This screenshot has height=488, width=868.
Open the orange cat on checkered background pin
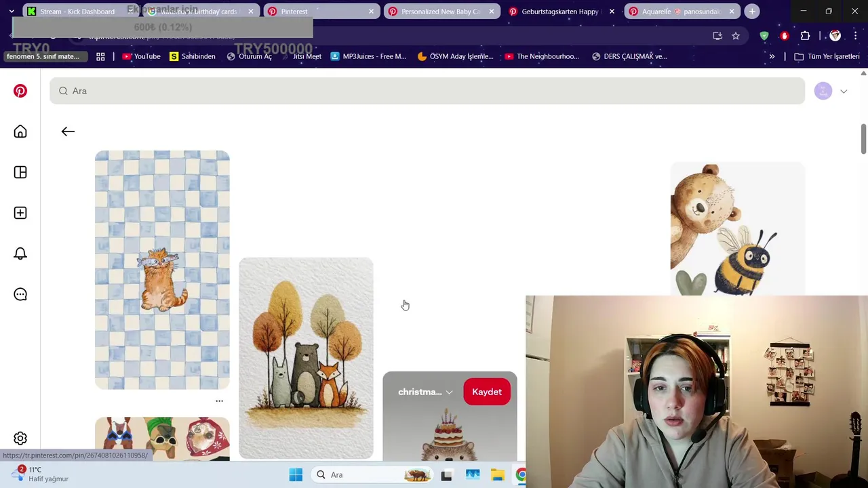[162, 270]
